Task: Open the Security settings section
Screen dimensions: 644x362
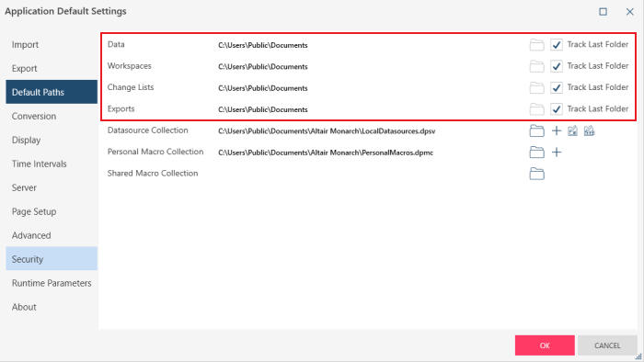Action: pyautogui.click(x=52, y=259)
